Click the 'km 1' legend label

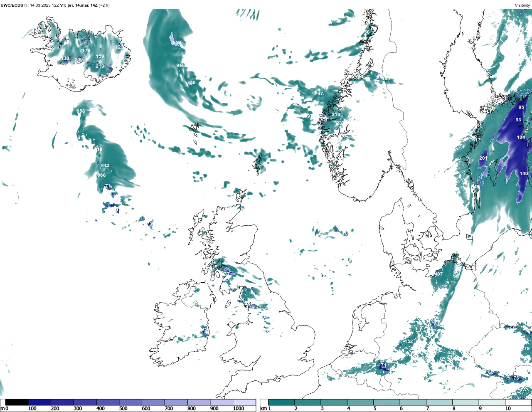tap(265, 409)
